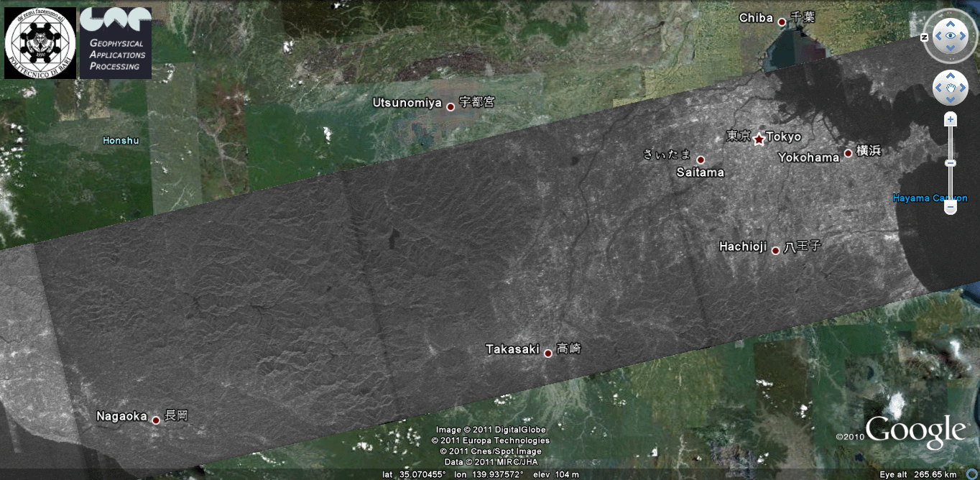Pan the map down with the hand joystick arrow
The height and width of the screenshot is (480, 980).
tap(950, 100)
